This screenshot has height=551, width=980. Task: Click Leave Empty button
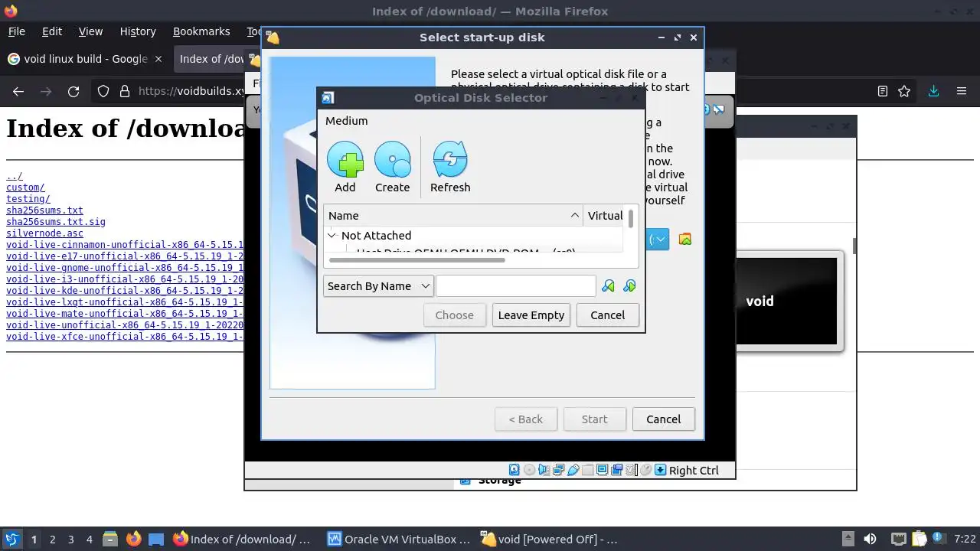531,315
